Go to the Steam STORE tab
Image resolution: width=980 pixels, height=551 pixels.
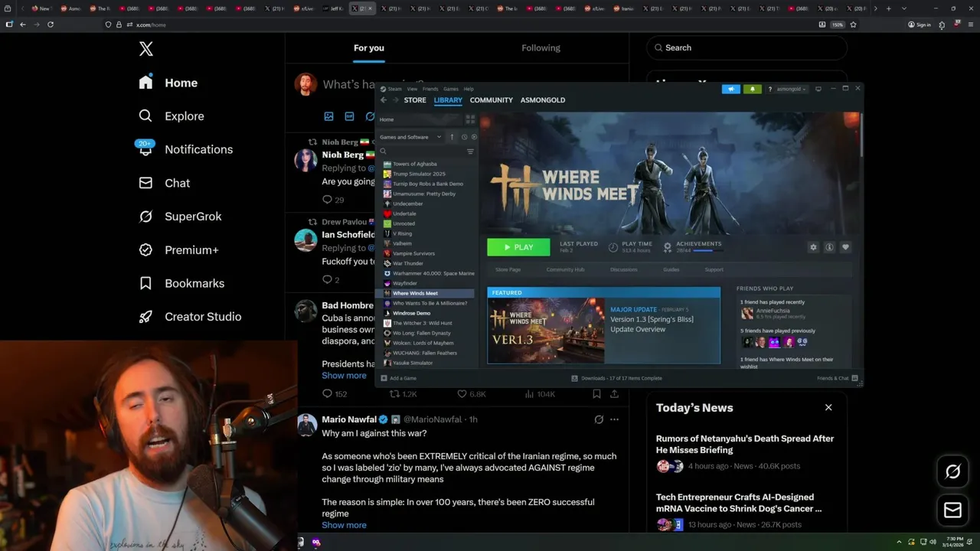coord(415,100)
